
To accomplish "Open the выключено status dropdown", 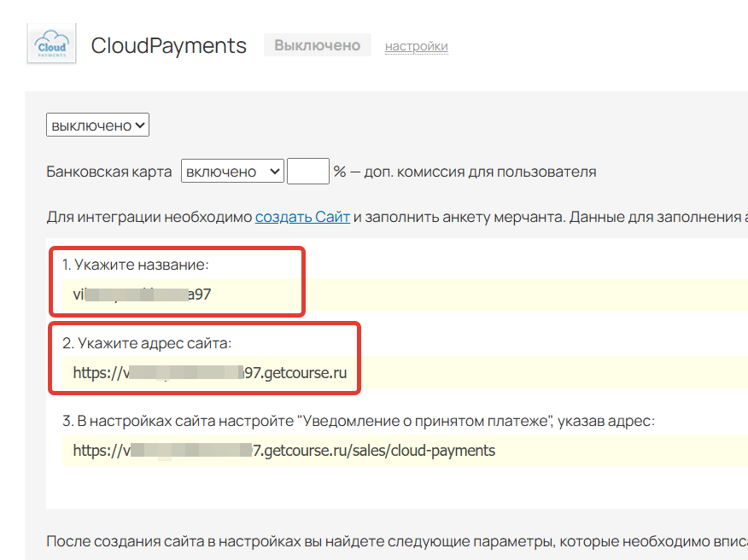I will pyautogui.click(x=98, y=125).
